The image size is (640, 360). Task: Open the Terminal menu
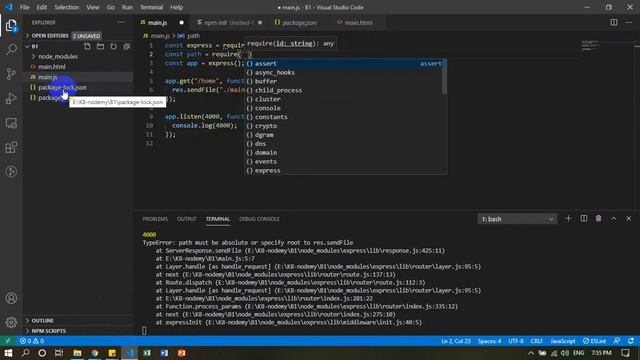click(x=151, y=7)
